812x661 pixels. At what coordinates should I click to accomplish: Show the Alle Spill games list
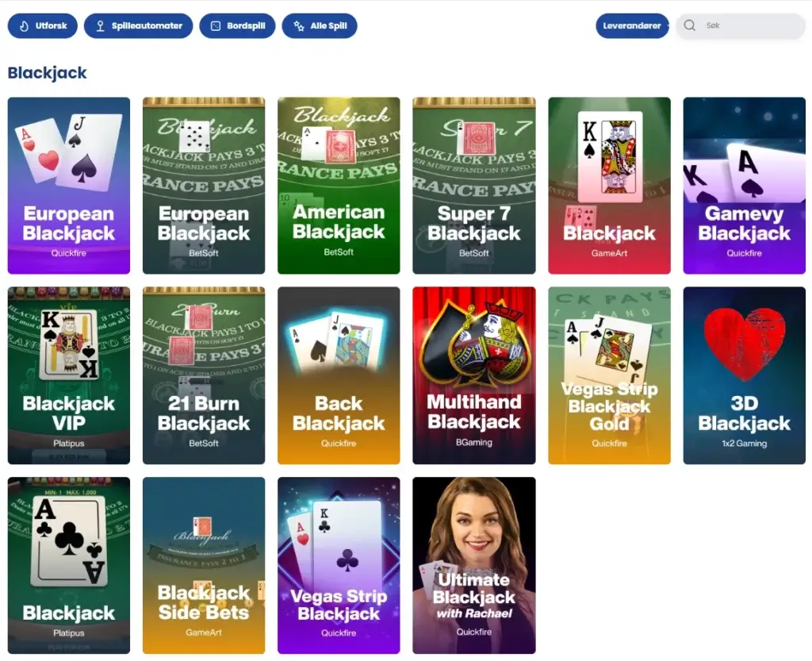click(x=320, y=26)
